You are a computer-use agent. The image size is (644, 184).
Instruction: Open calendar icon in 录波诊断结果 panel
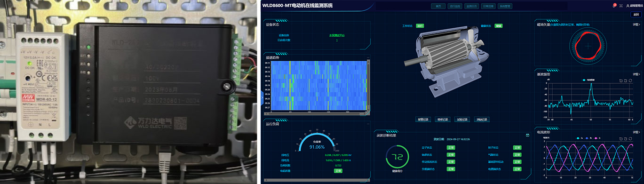(x=527, y=135)
